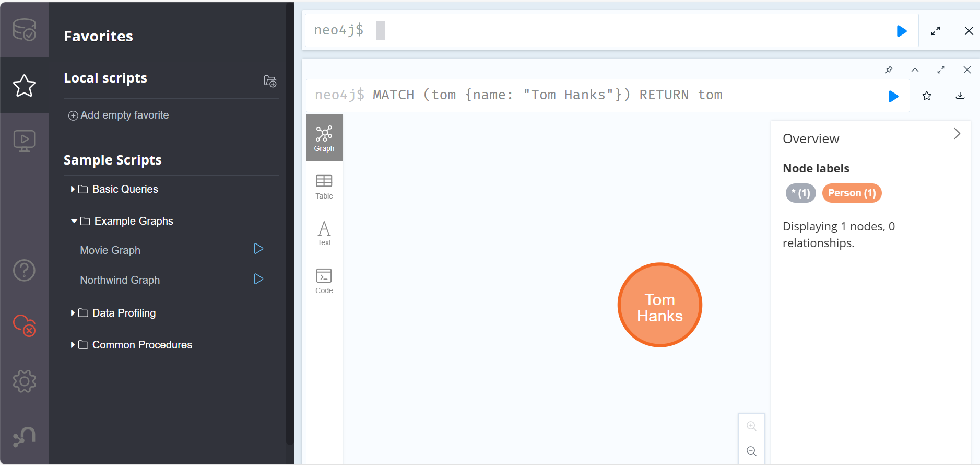980x465 pixels.
Task: Rerun the MATCH Tom Hanks query
Action: 893,96
